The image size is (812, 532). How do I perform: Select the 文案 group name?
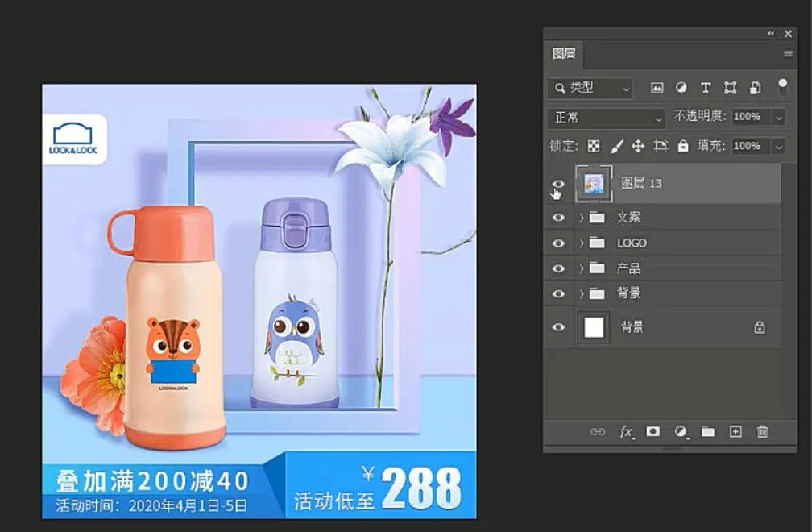click(x=628, y=217)
